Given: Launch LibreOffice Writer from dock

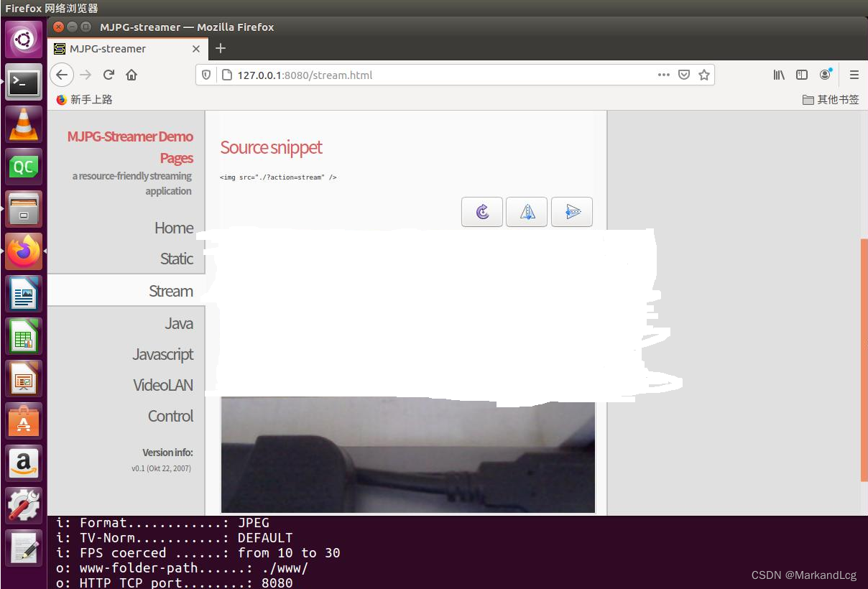Looking at the screenshot, I should [x=24, y=294].
